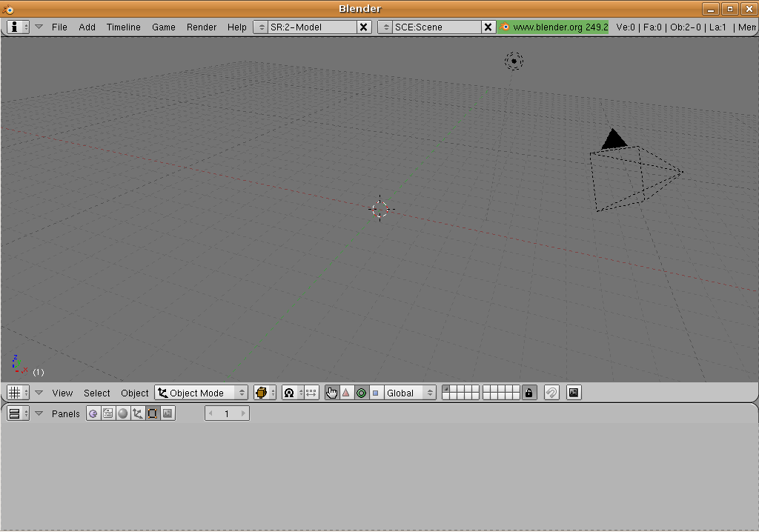Viewport: 759px width, 532px height.
Task: Toggle the snap magnet button
Action: (551, 393)
